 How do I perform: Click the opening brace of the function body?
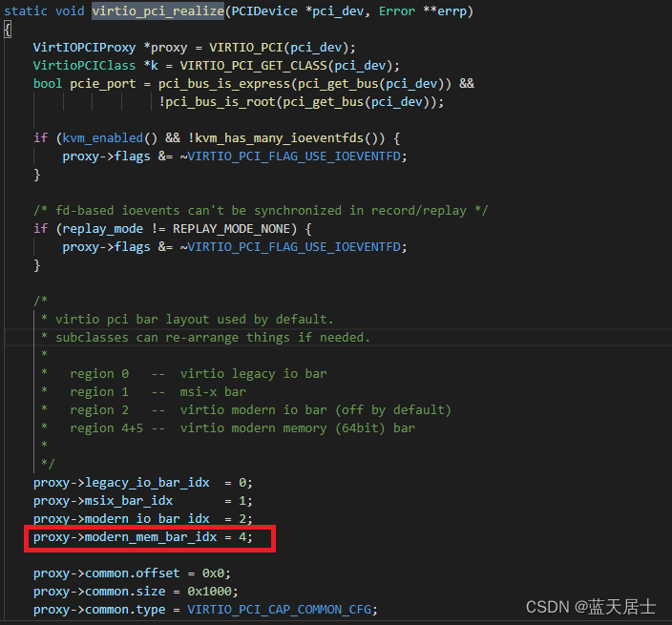(x=8, y=30)
